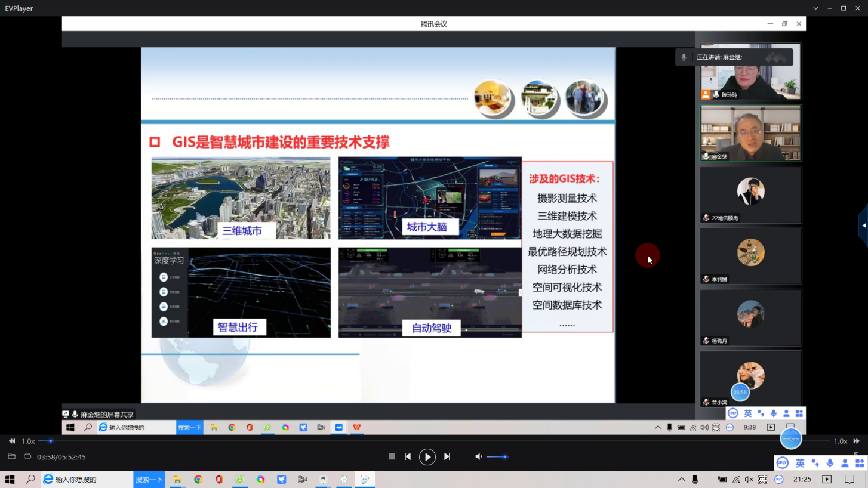Open Google Chrome from the taskbar

[198, 479]
